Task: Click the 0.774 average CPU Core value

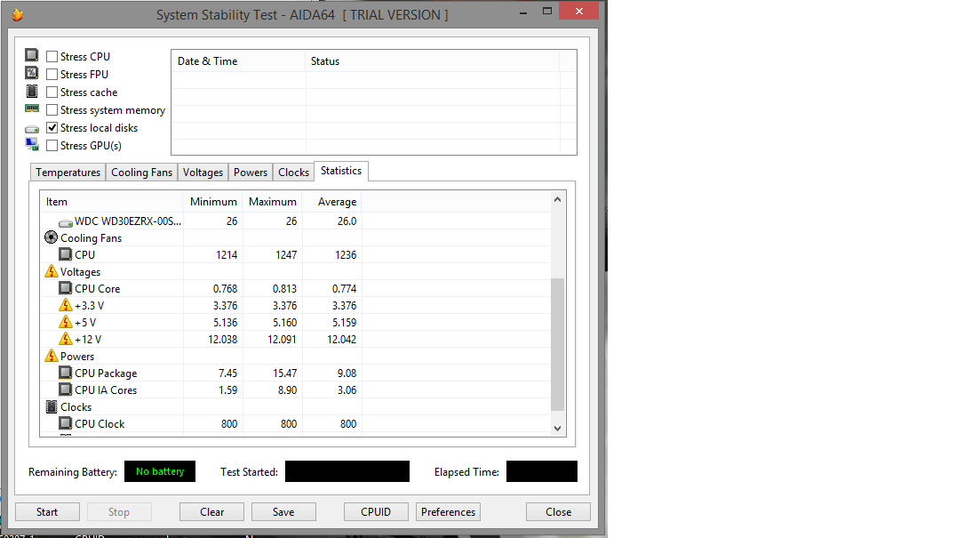Action: coord(344,288)
